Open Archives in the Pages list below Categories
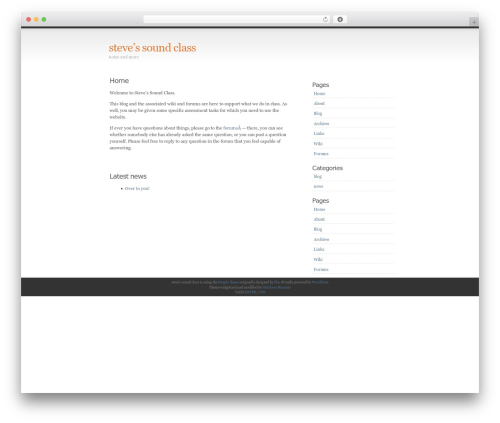This screenshot has height=423, width=500. point(321,239)
